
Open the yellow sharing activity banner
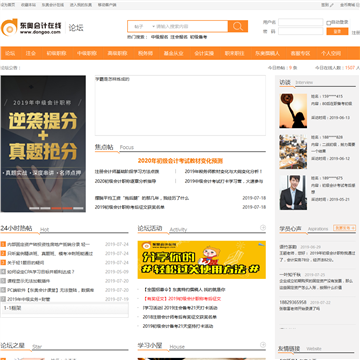click(x=202, y=260)
